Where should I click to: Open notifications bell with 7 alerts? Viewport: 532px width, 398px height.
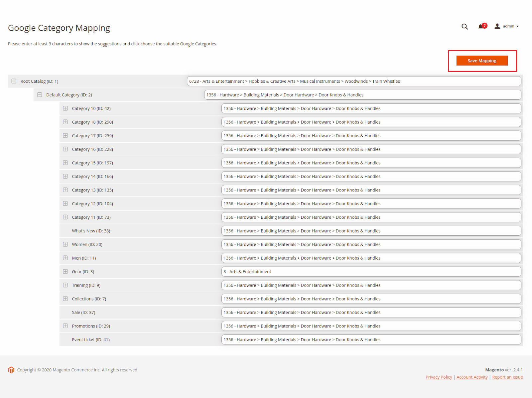(x=482, y=26)
